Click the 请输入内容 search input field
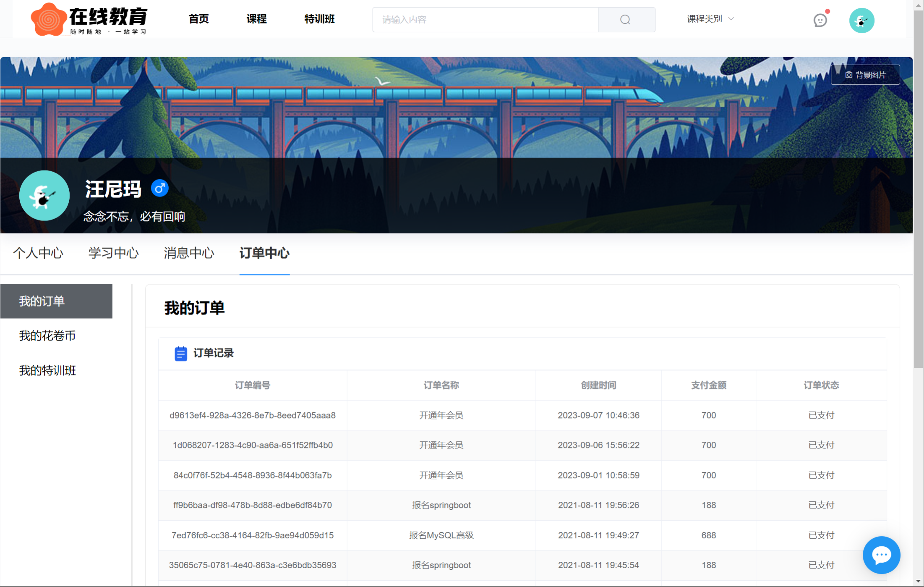Viewport: 924px width, 587px height. click(485, 20)
